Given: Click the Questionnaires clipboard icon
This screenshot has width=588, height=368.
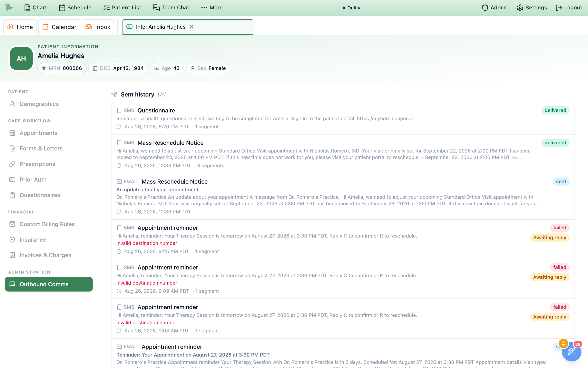Looking at the screenshot, I should click(12, 195).
